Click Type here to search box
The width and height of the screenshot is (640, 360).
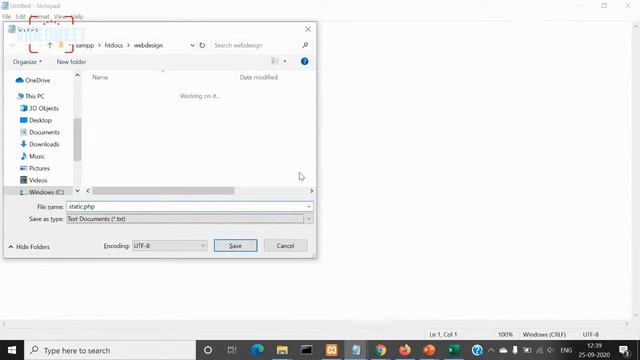point(110,350)
